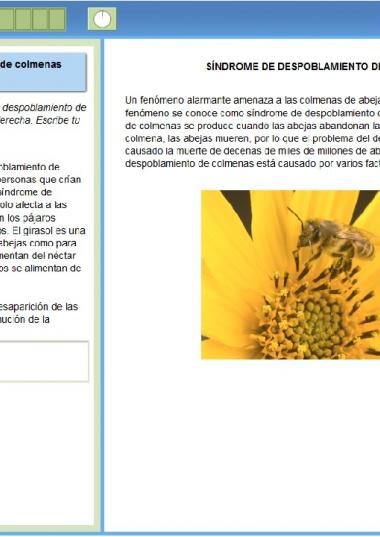This screenshot has height=537, width=380.
Task: Click the text 'El girasol es una'
Action: [49, 230]
